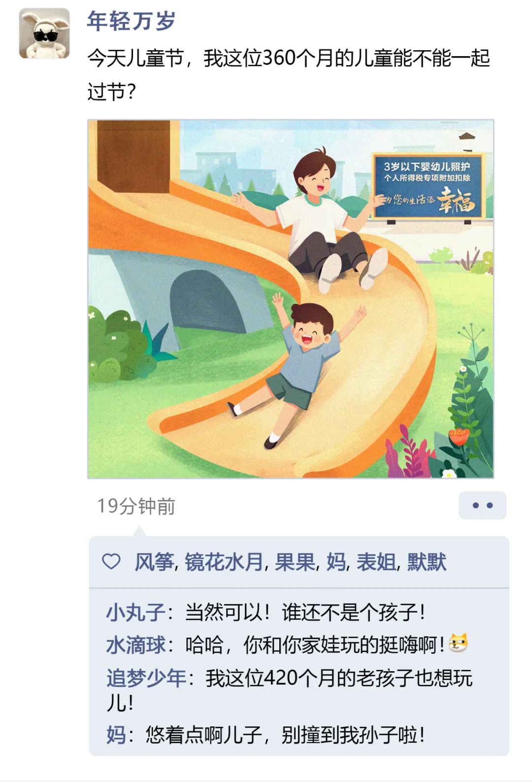Select the post text about 儿童节
532x783 pixels.
tap(289, 75)
